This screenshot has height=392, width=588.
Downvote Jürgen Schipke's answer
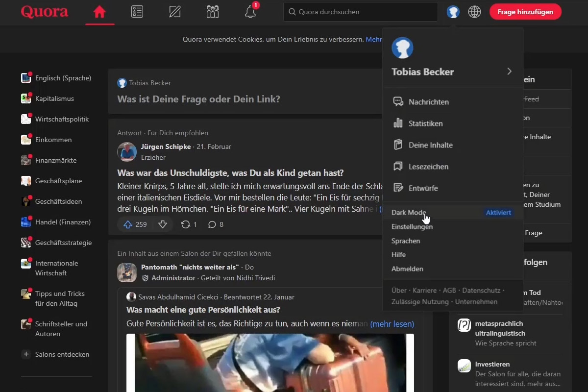pos(163,224)
